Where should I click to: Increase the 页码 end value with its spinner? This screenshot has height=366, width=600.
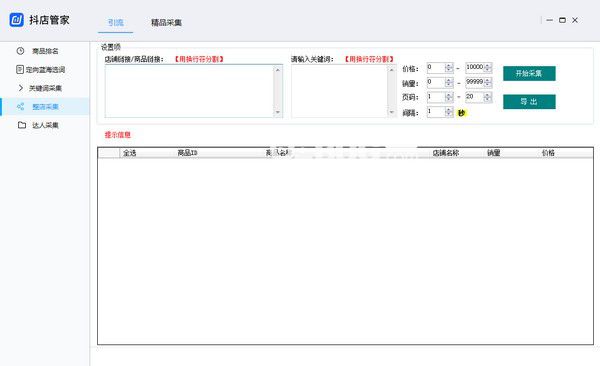[x=488, y=95]
